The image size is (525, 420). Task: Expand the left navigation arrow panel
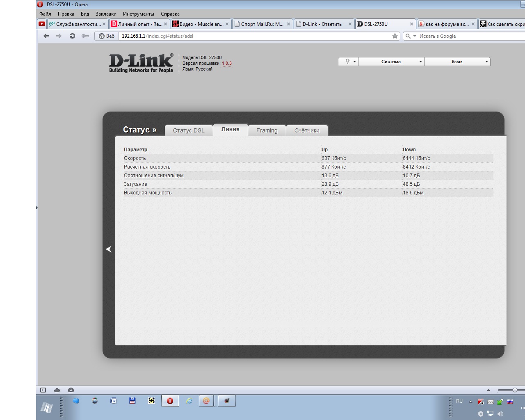tap(109, 249)
